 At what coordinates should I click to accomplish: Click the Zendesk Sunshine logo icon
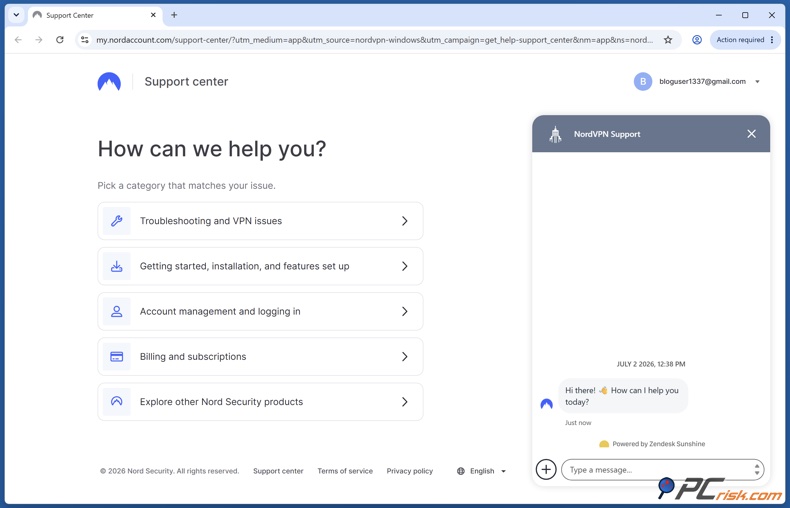(604, 444)
